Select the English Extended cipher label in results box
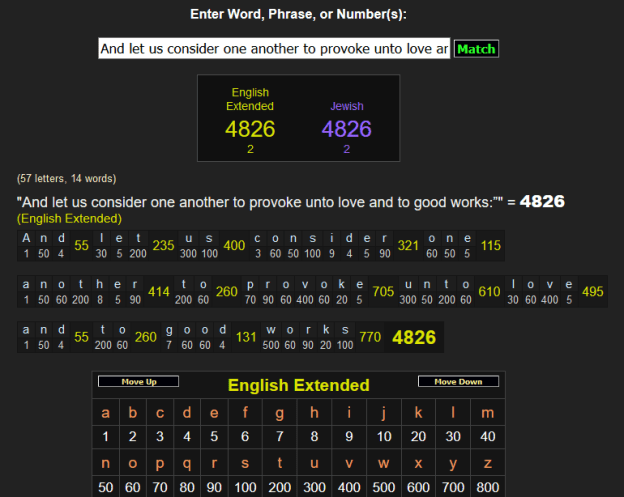 click(250, 99)
